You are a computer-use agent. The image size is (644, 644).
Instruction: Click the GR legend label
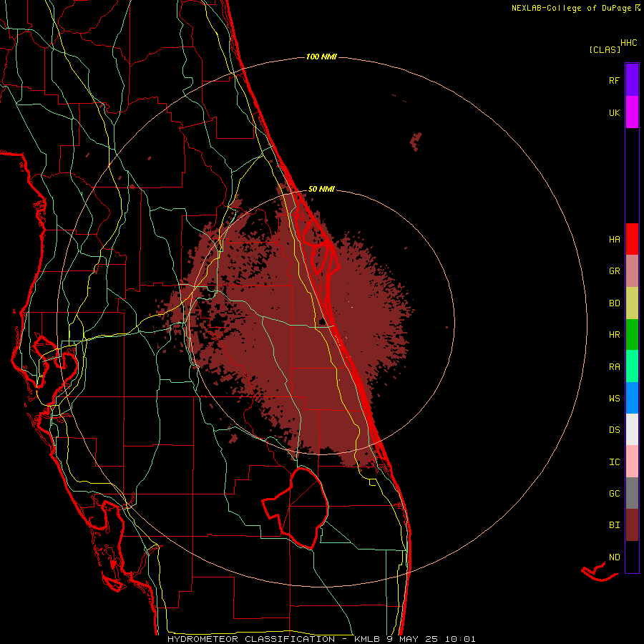pyautogui.click(x=614, y=271)
